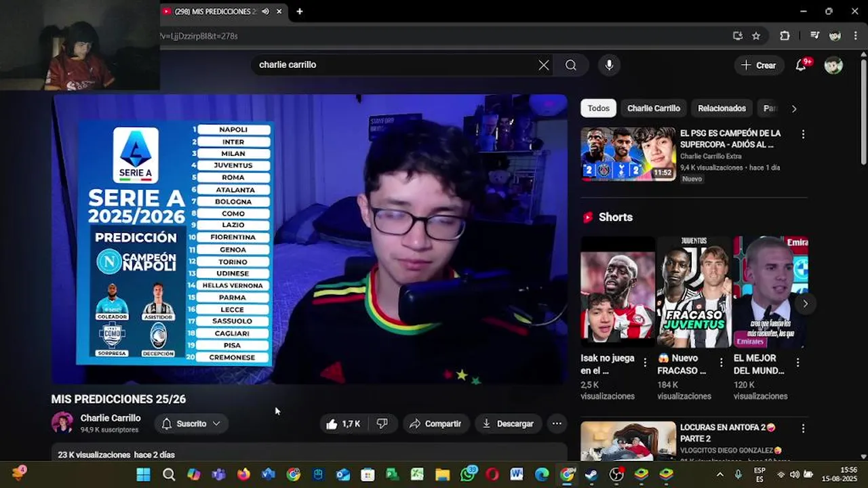Launch Firefox from the taskbar
The image size is (868, 488).
(x=243, y=474)
